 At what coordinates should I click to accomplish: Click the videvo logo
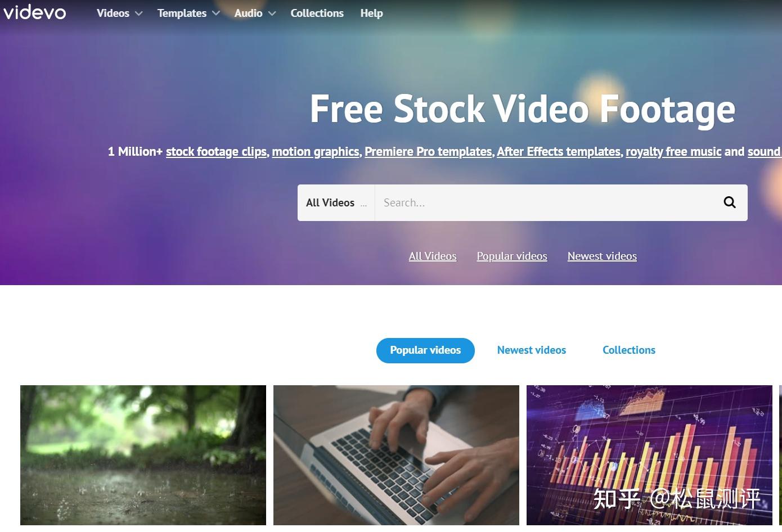tap(35, 12)
